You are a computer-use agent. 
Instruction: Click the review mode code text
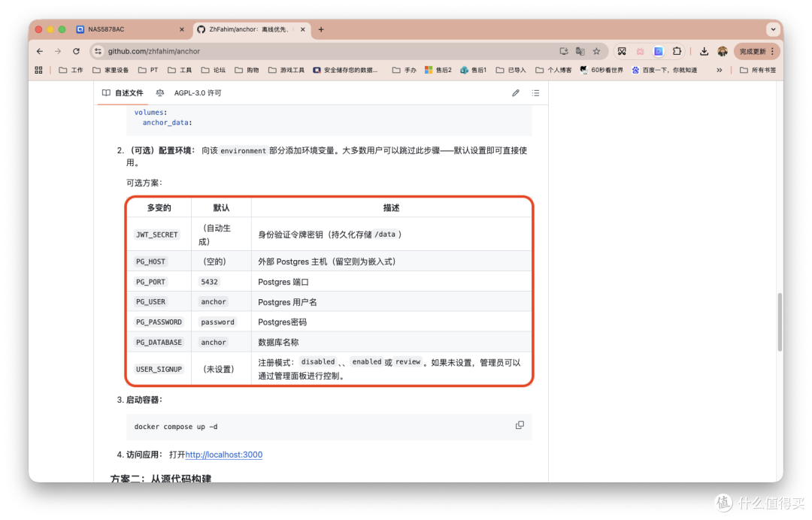click(408, 361)
